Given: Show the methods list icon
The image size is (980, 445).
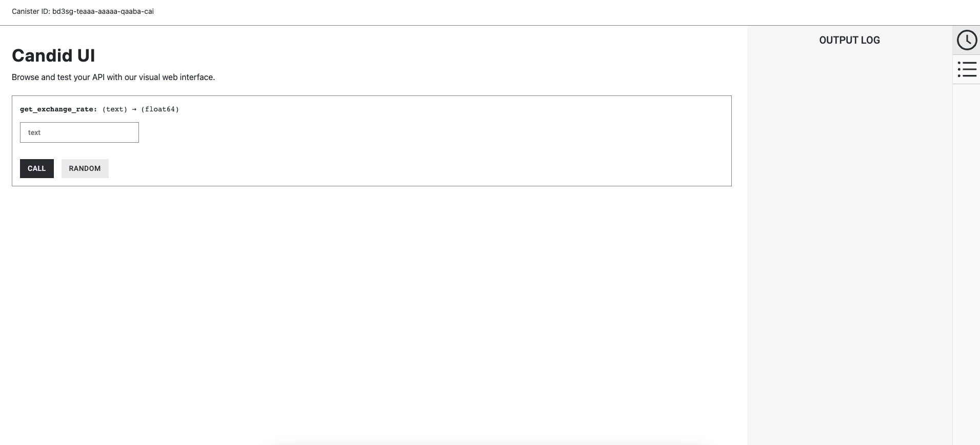Looking at the screenshot, I should [967, 69].
